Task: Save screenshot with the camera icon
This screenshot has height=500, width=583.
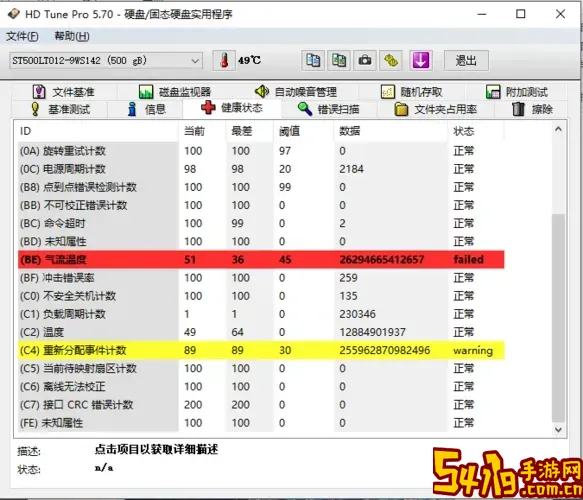Action: tap(365, 60)
